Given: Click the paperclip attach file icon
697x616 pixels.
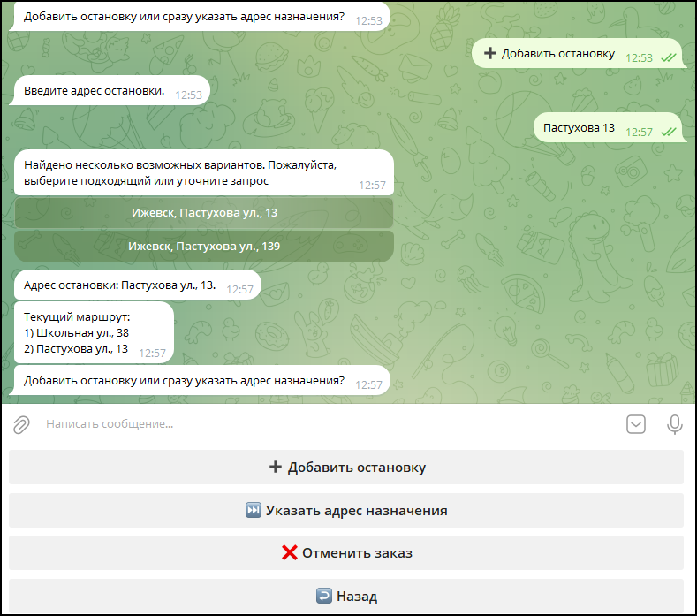Looking at the screenshot, I should [21, 425].
